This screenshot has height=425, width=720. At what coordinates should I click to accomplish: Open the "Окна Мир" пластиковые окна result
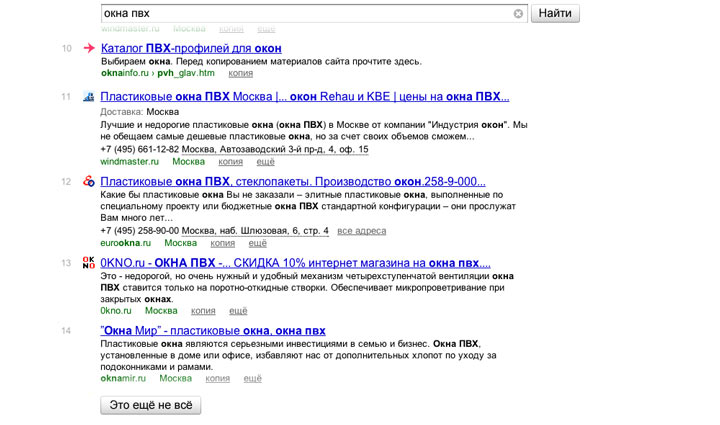click(213, 331)
